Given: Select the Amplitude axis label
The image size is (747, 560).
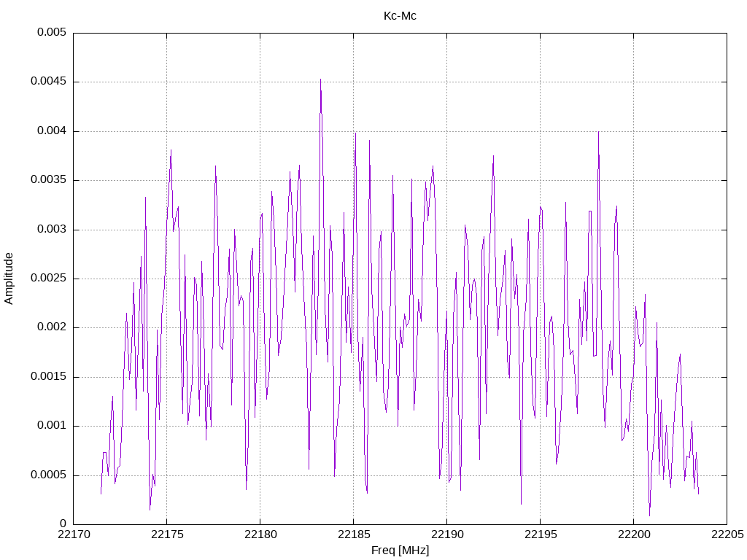Looking at the screenshot, I should [x=9, y=279].
